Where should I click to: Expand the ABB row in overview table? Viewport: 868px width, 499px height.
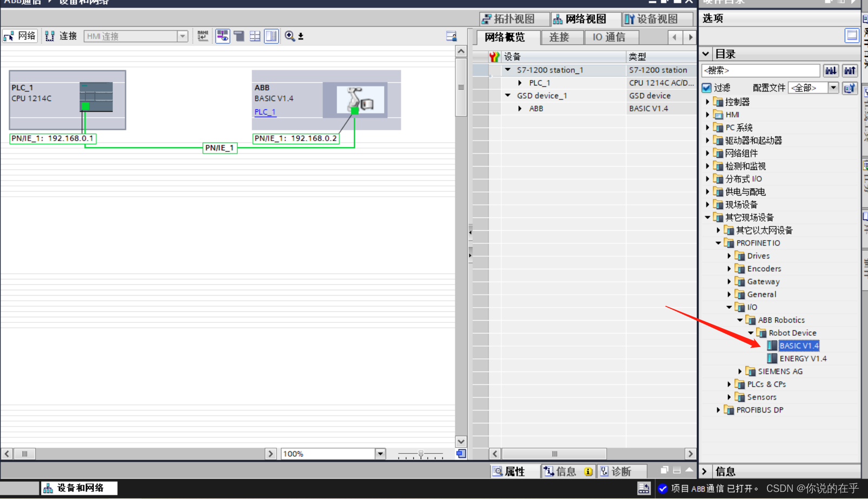tap(520, 108)
